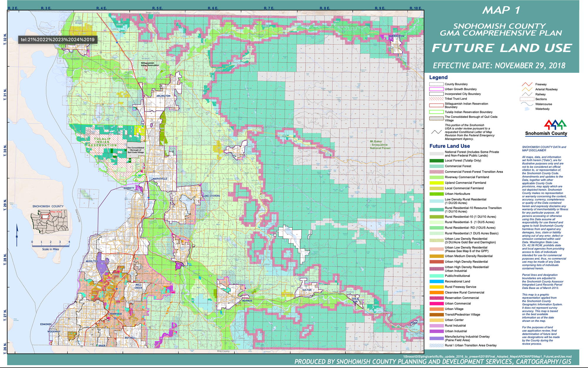
Task: Click the tel: link tooltip
Action: coord(58,40)
